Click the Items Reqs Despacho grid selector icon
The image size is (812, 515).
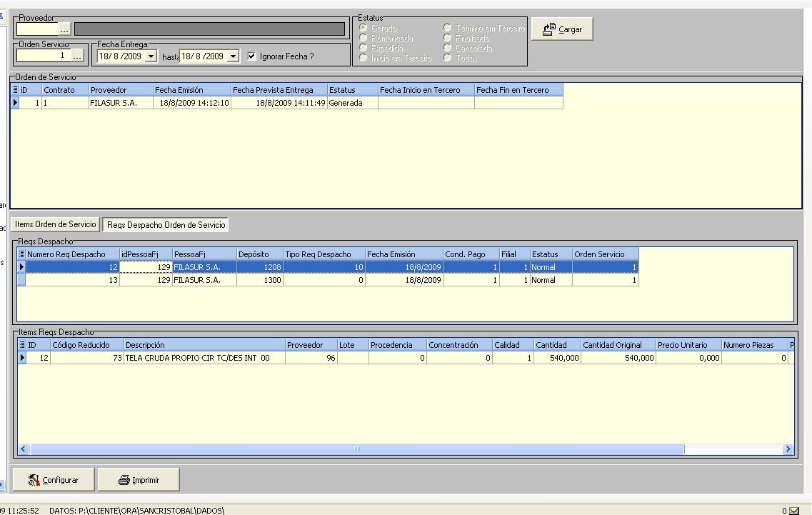click(x=21, y=345)
